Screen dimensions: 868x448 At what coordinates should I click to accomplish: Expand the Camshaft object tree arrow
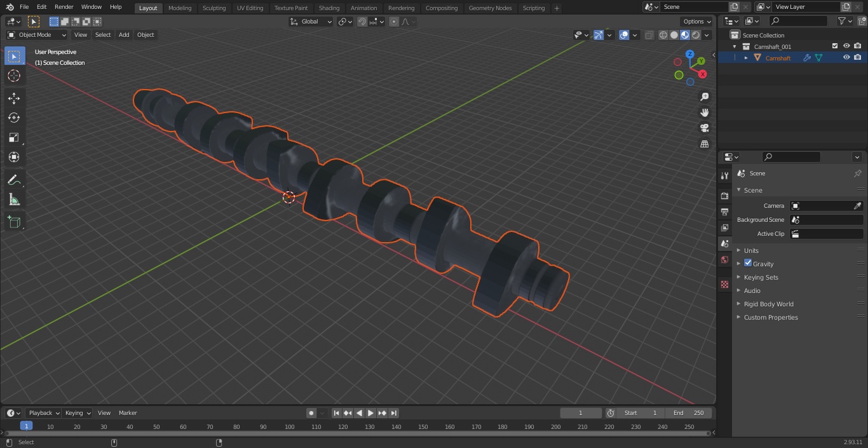(x=746, y=58)
